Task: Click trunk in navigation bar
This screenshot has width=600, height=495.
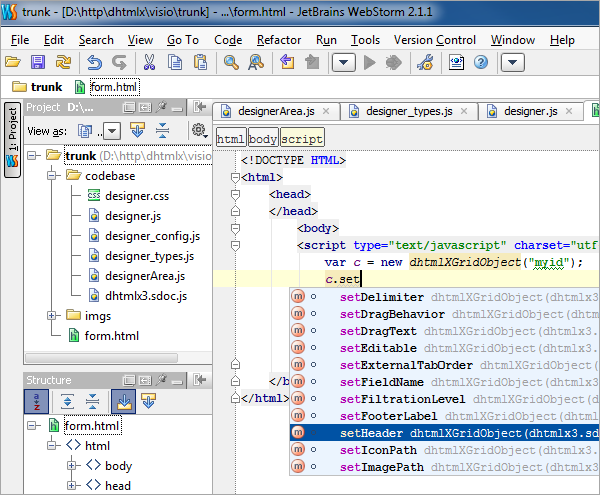Action: [x=38, y=87]
